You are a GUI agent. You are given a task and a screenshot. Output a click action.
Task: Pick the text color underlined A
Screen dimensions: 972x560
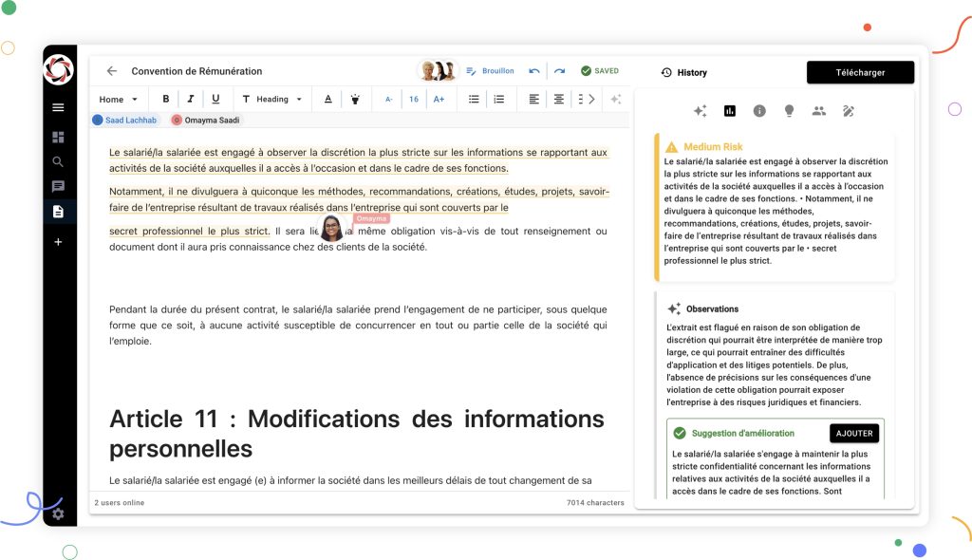pos(328,99)
